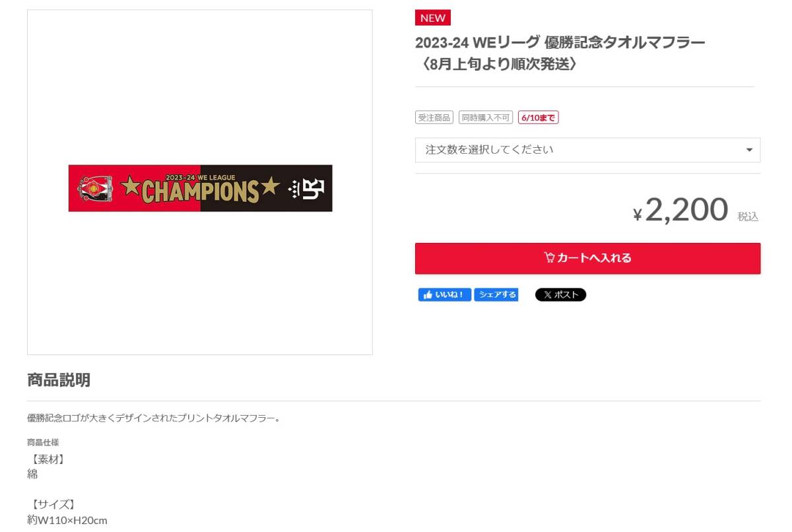Viewport: 792px width, 532px height.
Task: Click the yen symbol beside the price
Action: 638,215
